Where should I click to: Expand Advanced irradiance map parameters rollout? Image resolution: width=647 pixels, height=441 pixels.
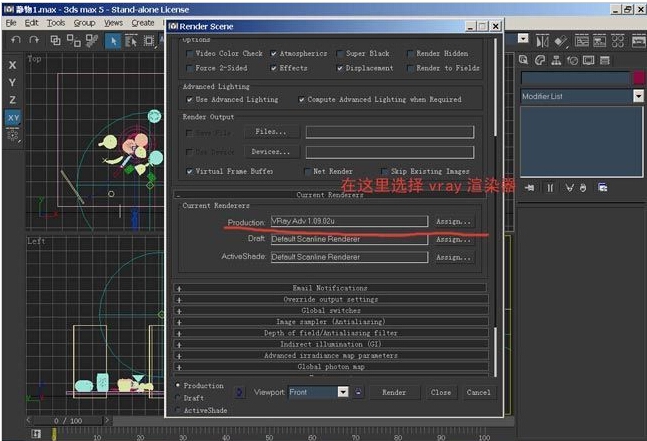coord(331,355)
